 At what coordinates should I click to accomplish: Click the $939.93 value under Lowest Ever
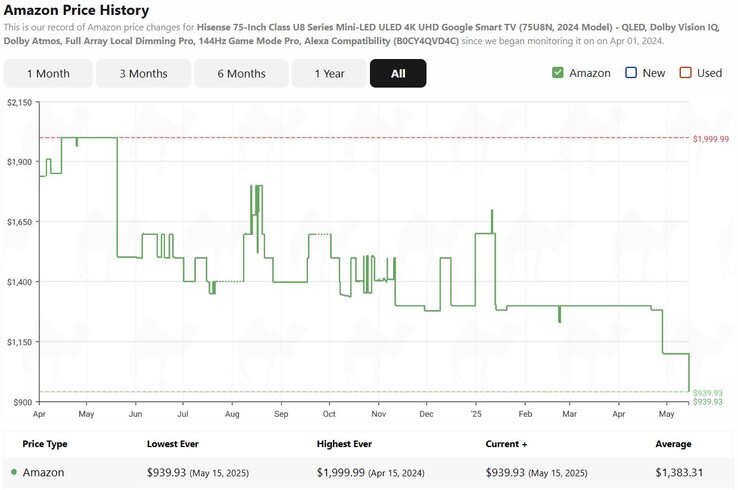coord(166,473)
